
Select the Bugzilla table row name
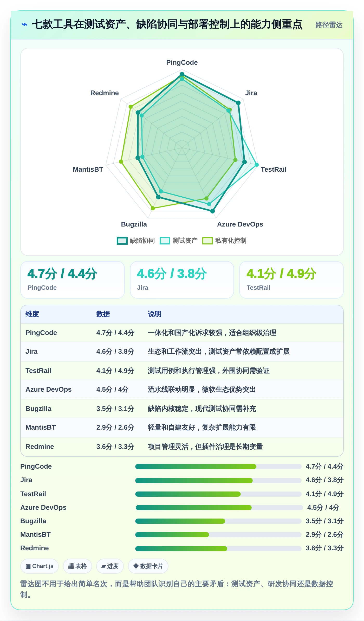(x=38, y=409)
